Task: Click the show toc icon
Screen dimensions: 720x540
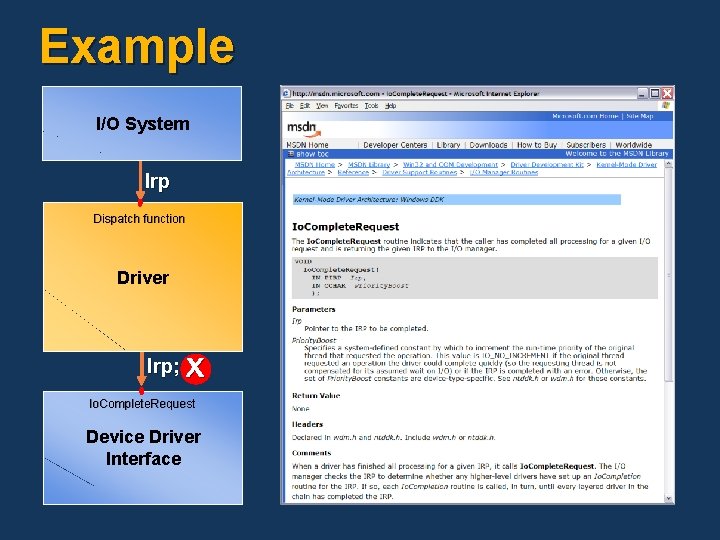Action: click(291, 154)
